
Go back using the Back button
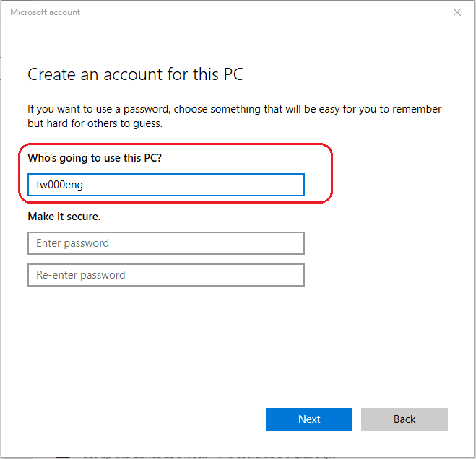(x=404, y=419)
